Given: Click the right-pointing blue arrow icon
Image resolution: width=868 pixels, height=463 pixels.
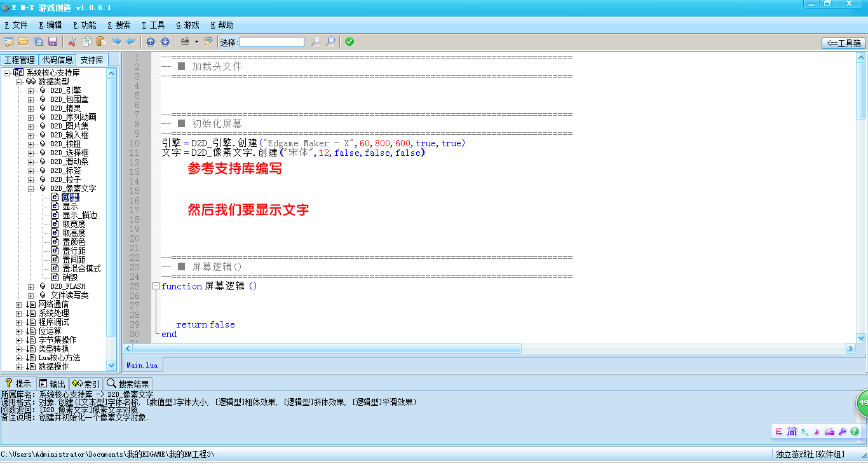Looking at the screenshot, I should point(116,42).
